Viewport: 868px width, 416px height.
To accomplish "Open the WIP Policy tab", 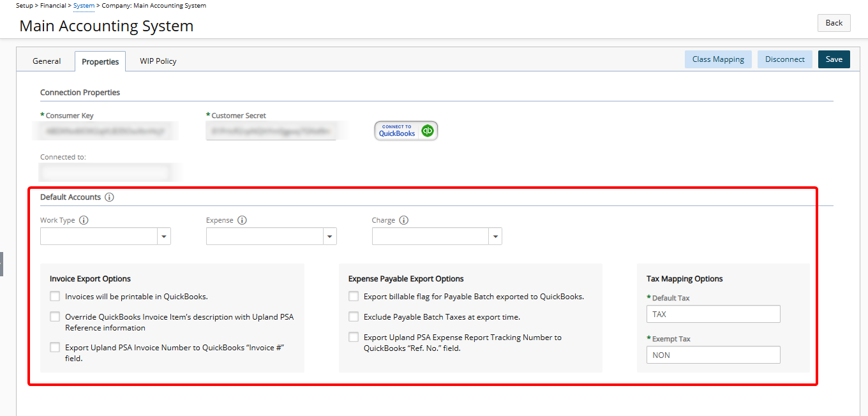I will pos(158,61).
